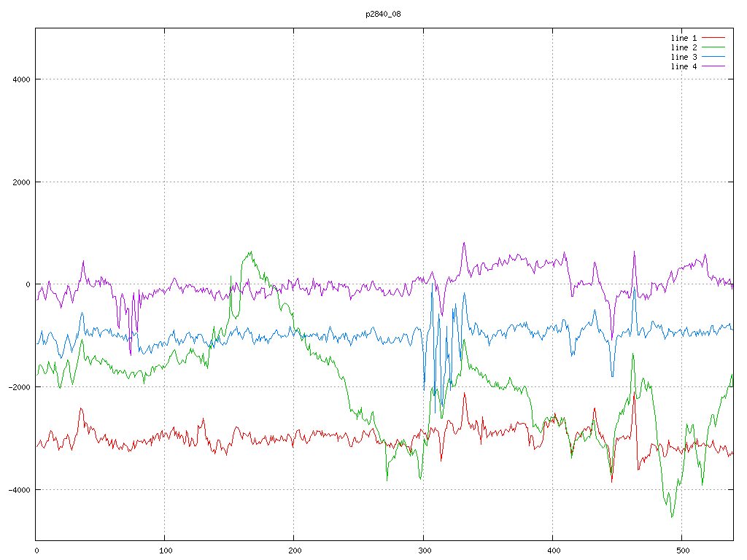
Task: Click the y-axis label 2000
Action: (21, 182)
